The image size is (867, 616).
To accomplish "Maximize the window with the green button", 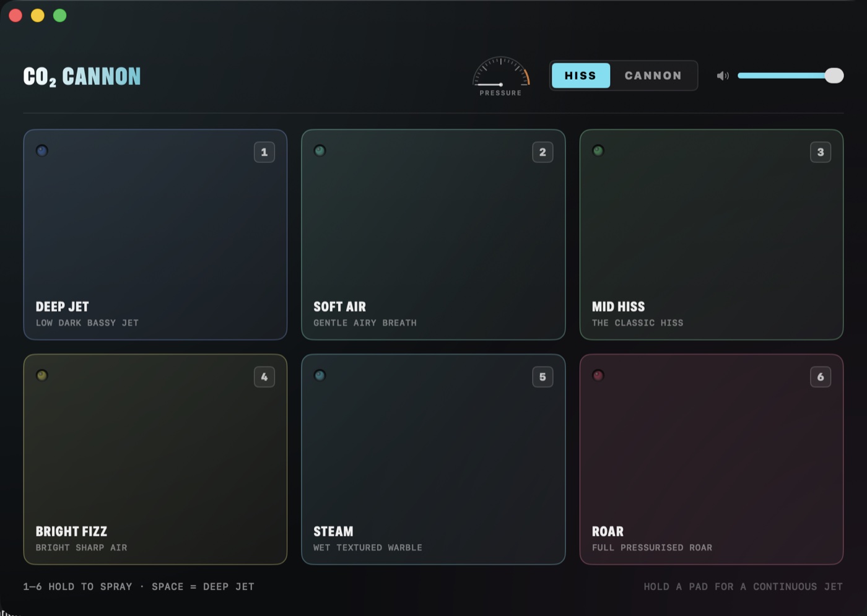I will tap(60, 15).
